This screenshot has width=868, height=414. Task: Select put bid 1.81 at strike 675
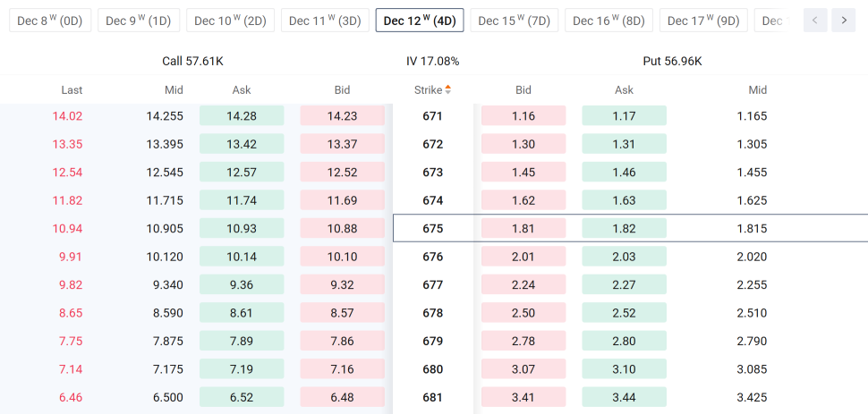coord(523,228)
